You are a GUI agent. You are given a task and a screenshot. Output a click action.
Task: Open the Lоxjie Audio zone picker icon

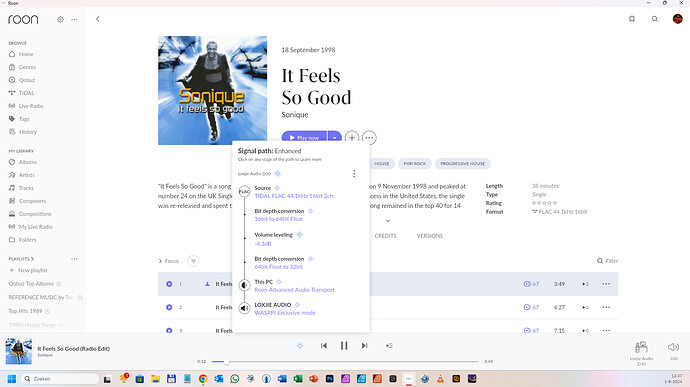click(x=641, y=347)
